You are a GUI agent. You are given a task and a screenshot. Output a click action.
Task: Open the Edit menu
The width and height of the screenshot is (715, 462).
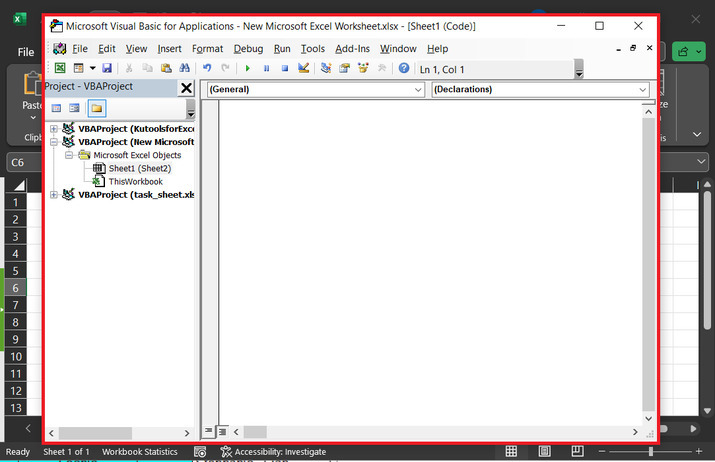pos(107,49)
